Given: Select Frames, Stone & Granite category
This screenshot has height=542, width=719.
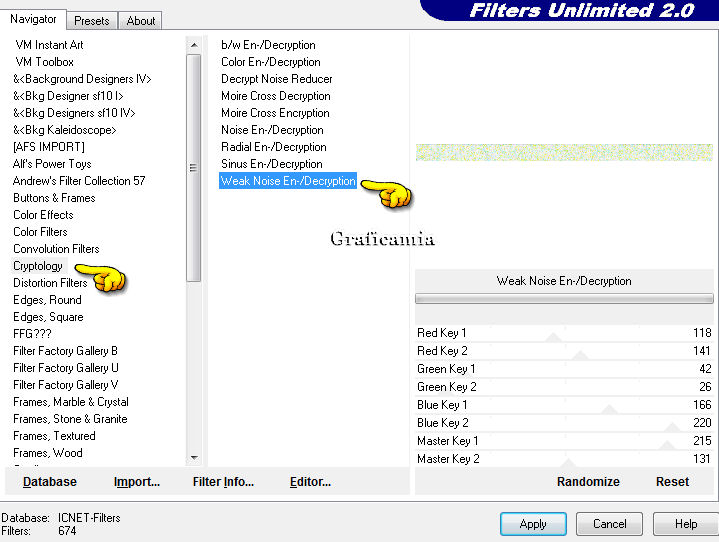Looking at the screenshot, I should click(70, 418).
